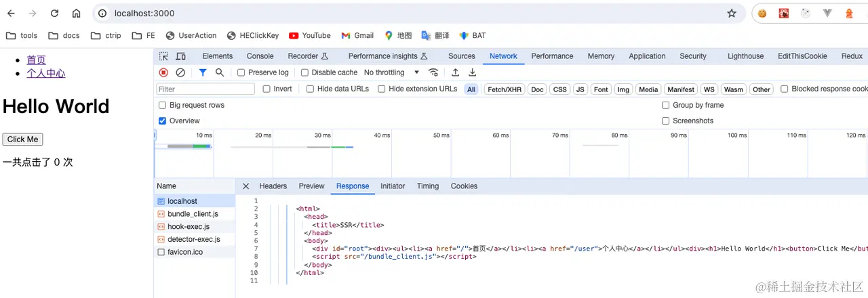Uncheck the Overview checkbox
Image resolution: width=868 pixels, height=298 pixels.
click(x=162, y=121)
